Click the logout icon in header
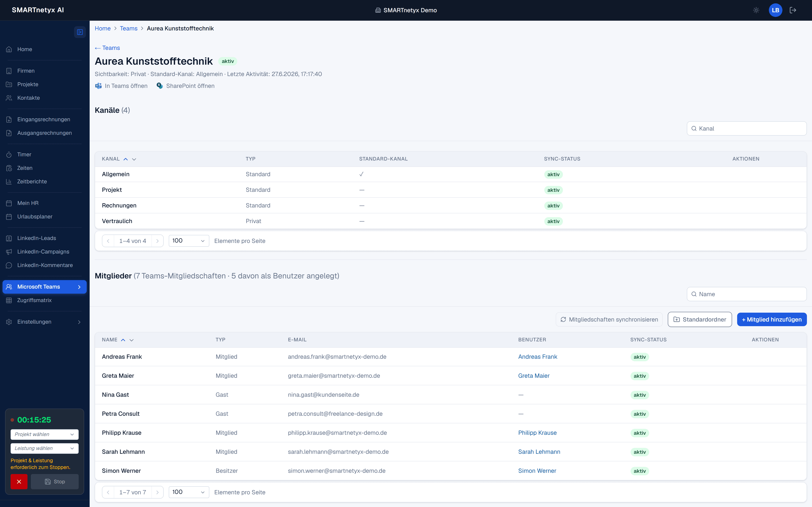Screen dimensions: 812x507 tap(793, 10)
